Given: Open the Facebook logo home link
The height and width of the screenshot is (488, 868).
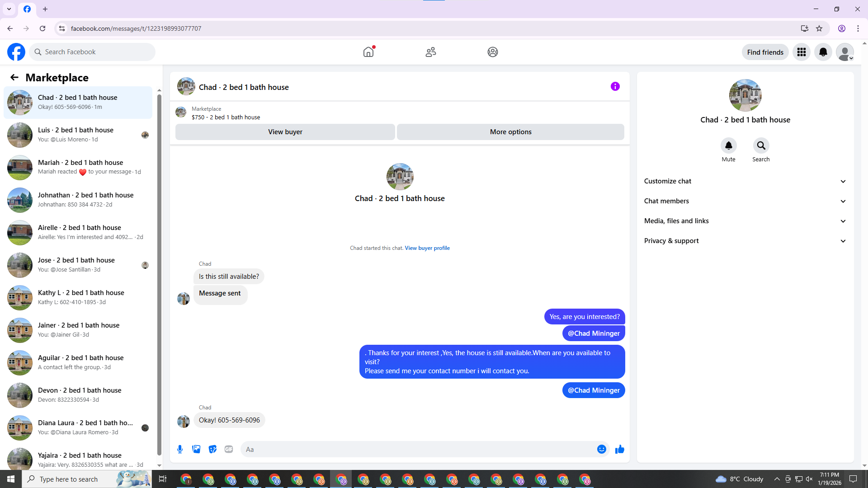Looking at the screenshot, I should click(16, 52).
